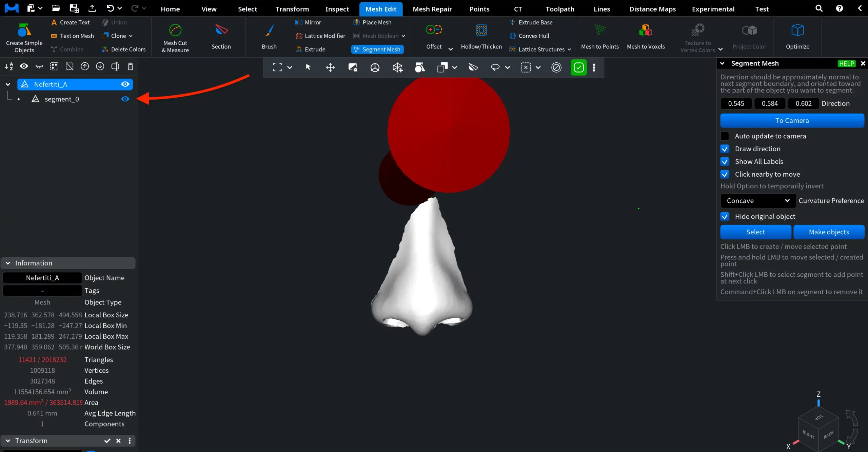Collapse the Information panel
This screenshot has height=452, width=868.
pos(7,263)
